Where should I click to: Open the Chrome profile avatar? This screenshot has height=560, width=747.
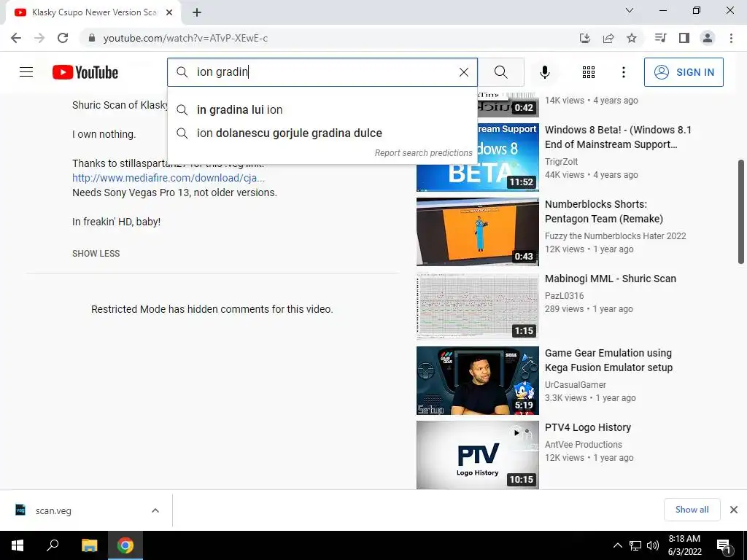click(708, 38)
